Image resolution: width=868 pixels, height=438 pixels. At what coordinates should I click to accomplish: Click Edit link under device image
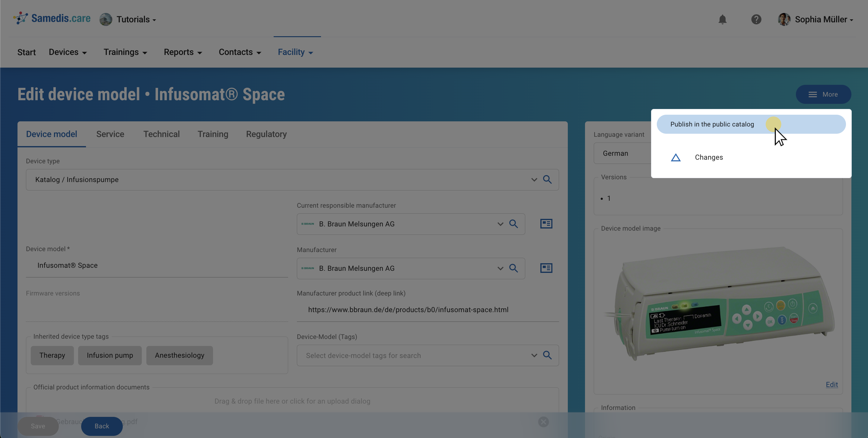tap(831, 385)
